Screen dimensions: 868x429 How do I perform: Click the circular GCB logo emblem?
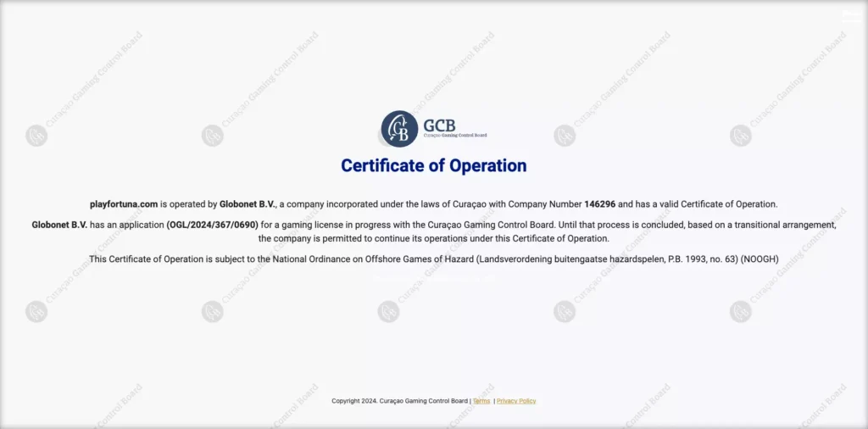point(399,129)
